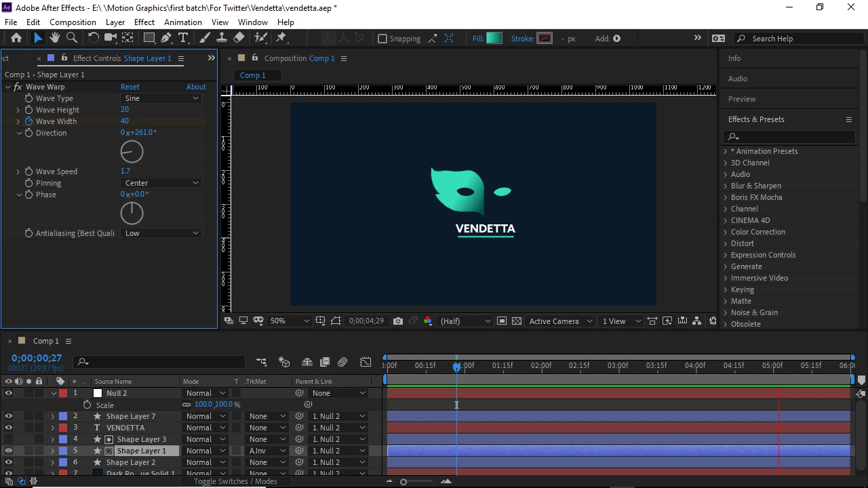The image size is (868, 488).
Task: Select the Zoom magnifier tool
Action: click(x=72, y=38)
